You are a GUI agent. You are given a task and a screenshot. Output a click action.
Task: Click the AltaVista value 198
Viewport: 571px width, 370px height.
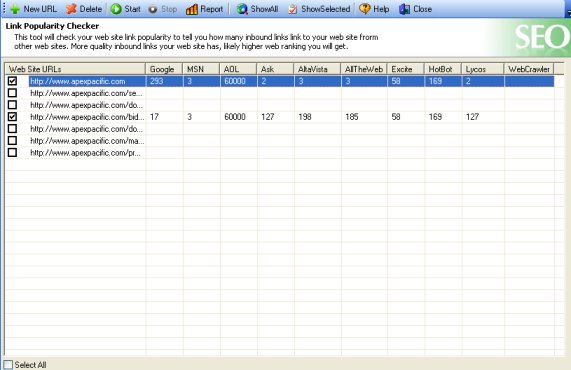coord(305,117)
